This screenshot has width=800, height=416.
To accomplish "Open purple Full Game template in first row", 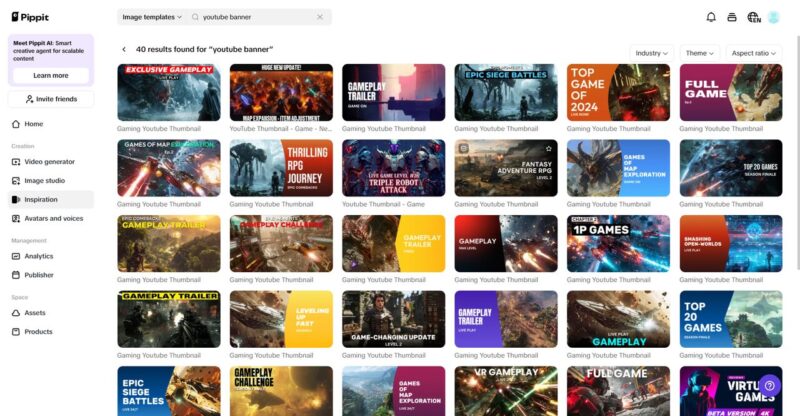I will click(731, 92).
